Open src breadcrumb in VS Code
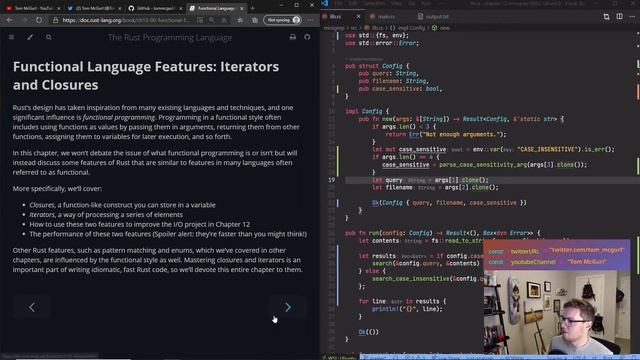This screenshot has height=360, width=640. 354,28
